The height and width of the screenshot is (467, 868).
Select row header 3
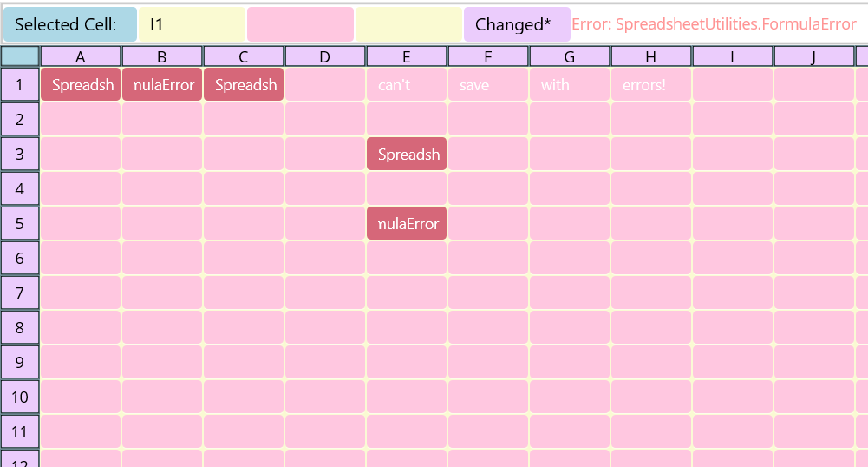[x=20, y=155]
